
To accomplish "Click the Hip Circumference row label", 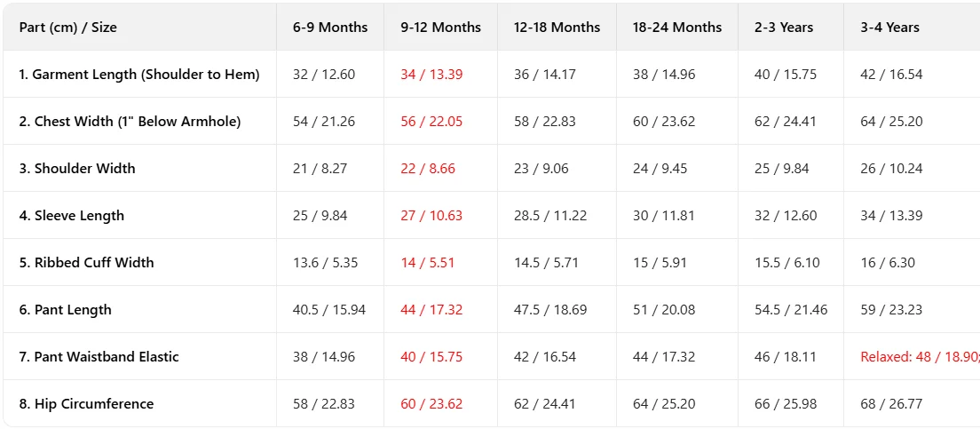I will [x=86, y=404].
